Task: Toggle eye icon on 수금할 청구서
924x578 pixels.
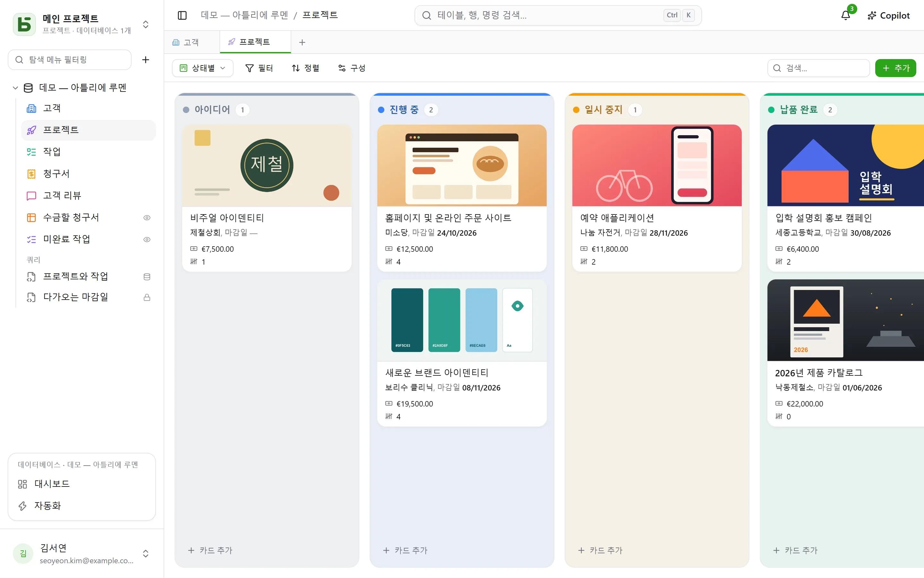Action: [147, 218]
